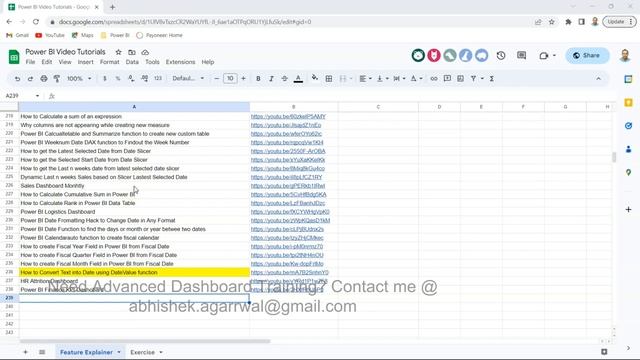640x360 pixels.
Task: Toggle bold formatting
Action: tap(258, 78)
